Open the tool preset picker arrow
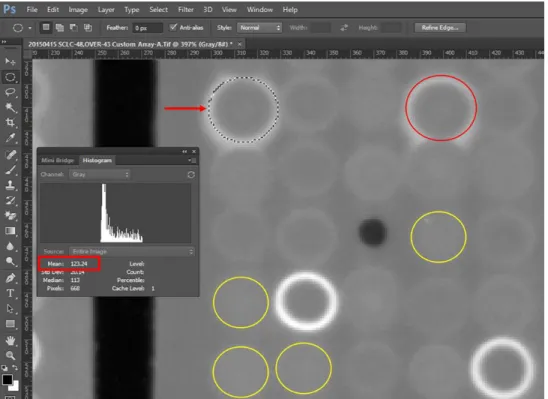Image resolution: width=548 pixels, height=399 pixels. [x=30, y=28]
